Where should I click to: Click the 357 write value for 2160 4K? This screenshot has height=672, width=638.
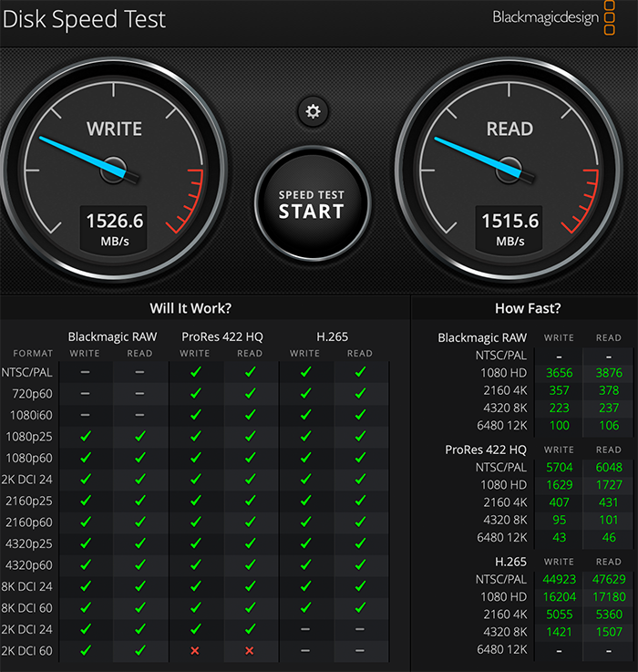coord(559,390)
